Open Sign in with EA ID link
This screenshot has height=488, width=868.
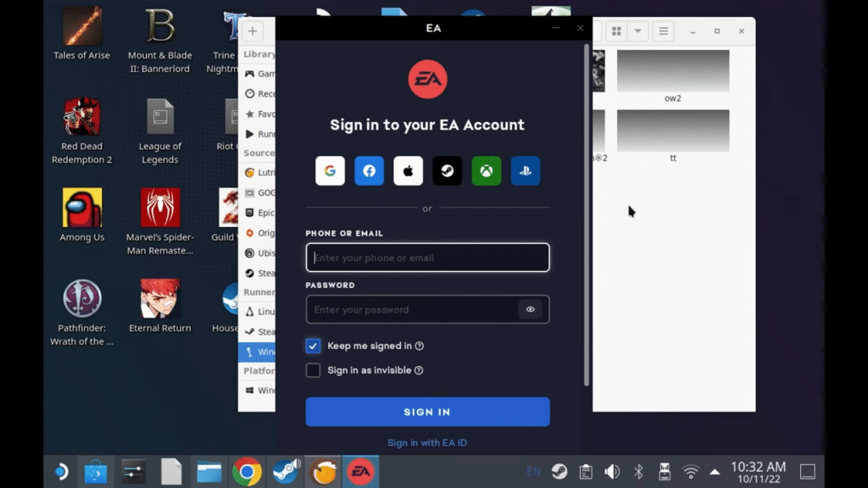[427, 442]
